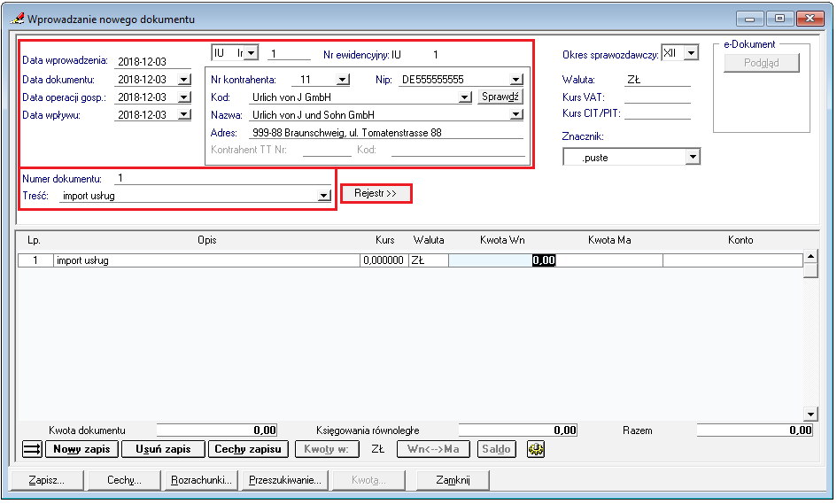Image resolution: width=837 pixels, height=504 pixels.
Task: Click the Numer dokumentu input field
Action: click(x=222, y=178)
